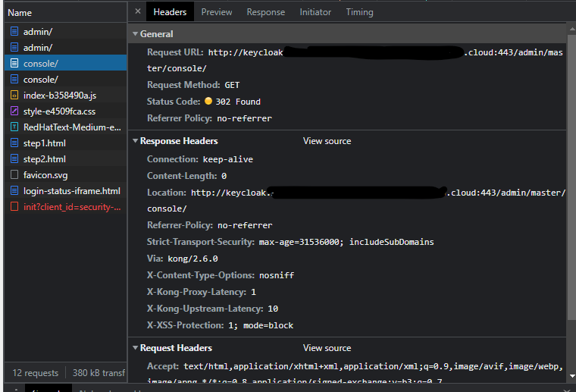Viewport: 576px width, 392px height.
Task: Click the General Referrer Policy no-referrer value
Action: pyautogui.click(x=244, y=118)
